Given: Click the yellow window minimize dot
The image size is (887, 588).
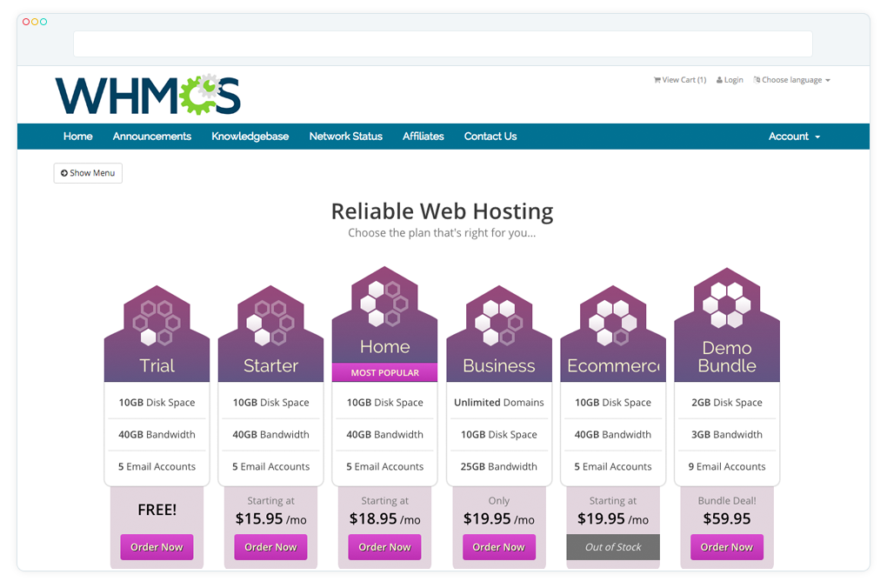Looking at the screenshot, I should 35,22.
